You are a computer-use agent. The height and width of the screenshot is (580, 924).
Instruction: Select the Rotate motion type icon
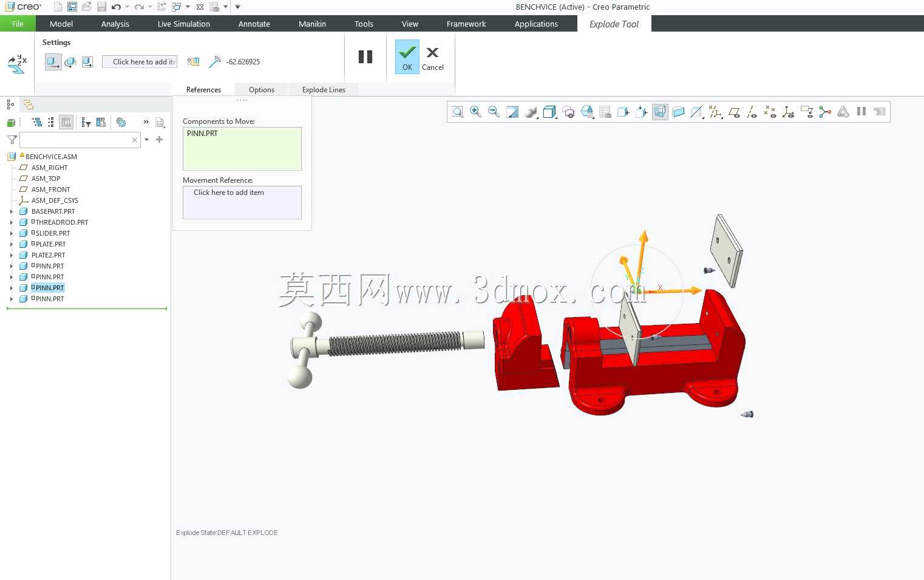tap(70, 62)
